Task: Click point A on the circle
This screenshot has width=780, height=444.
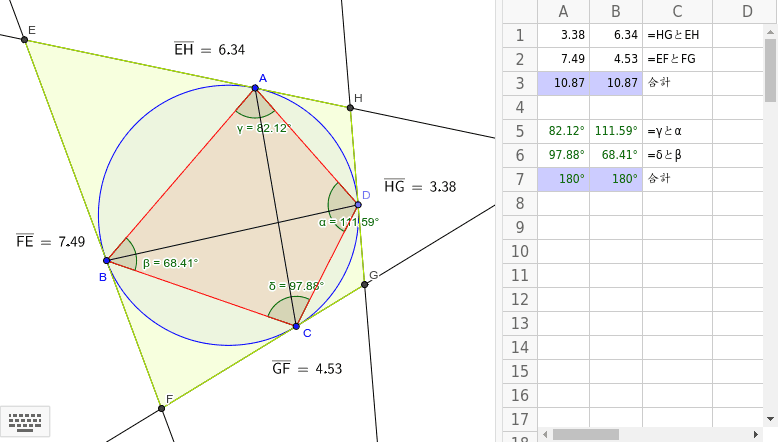Action: tap(255, 88)
